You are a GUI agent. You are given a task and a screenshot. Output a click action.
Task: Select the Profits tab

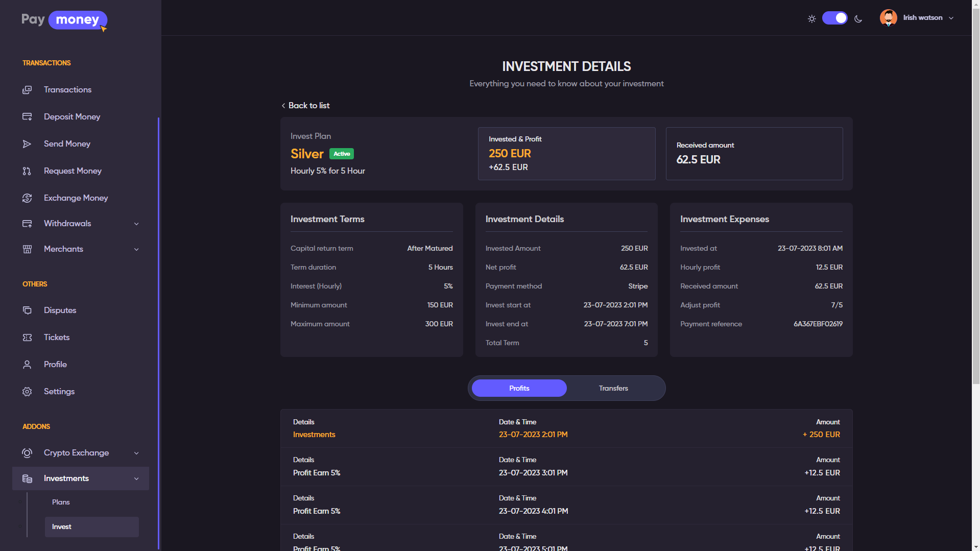coord(519,389)
